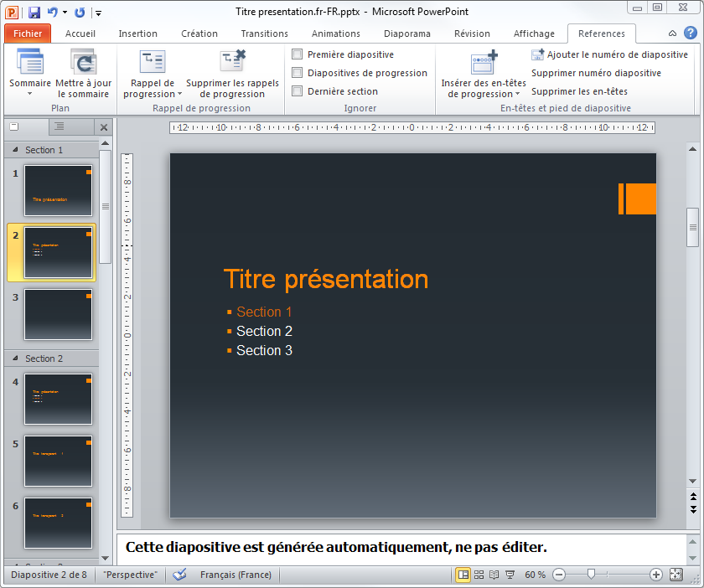Click Supprimer les rappels de progression

tap(232, 73)
